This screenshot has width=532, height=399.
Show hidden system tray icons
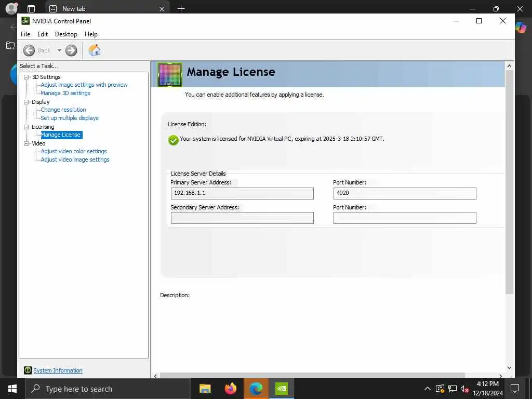[428, 389]
